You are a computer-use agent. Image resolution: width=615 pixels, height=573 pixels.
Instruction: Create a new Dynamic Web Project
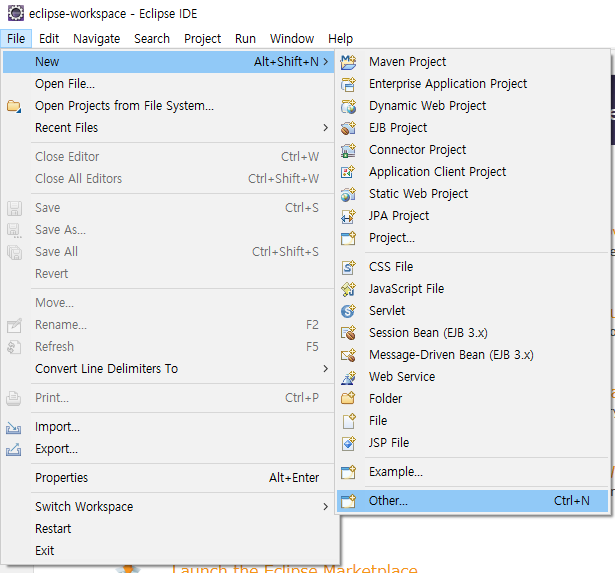472,106
